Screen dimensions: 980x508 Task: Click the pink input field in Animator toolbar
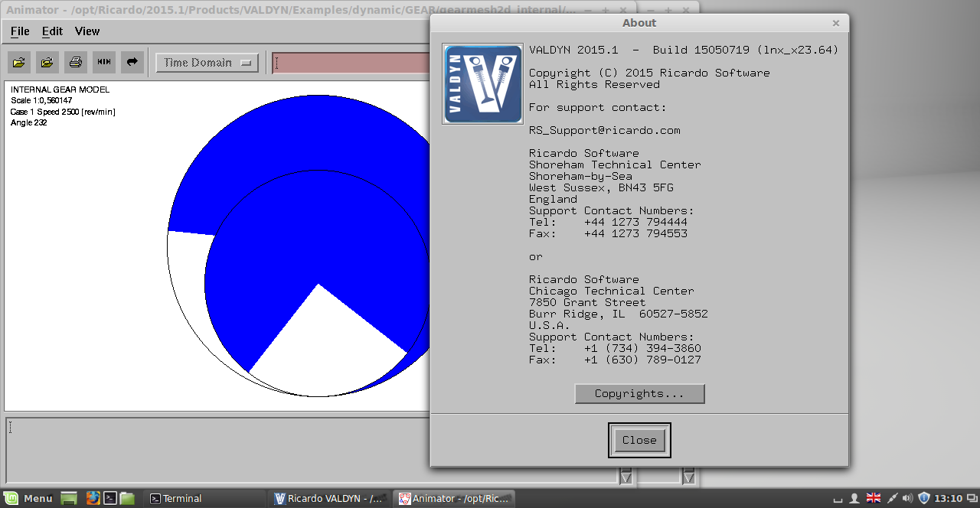(x=351, y=63)
